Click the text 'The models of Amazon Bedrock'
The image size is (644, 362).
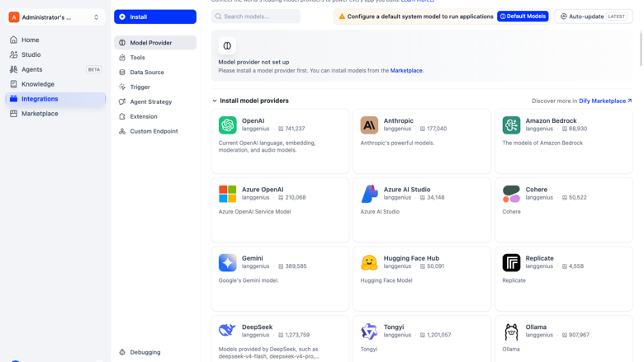point(542,143)
